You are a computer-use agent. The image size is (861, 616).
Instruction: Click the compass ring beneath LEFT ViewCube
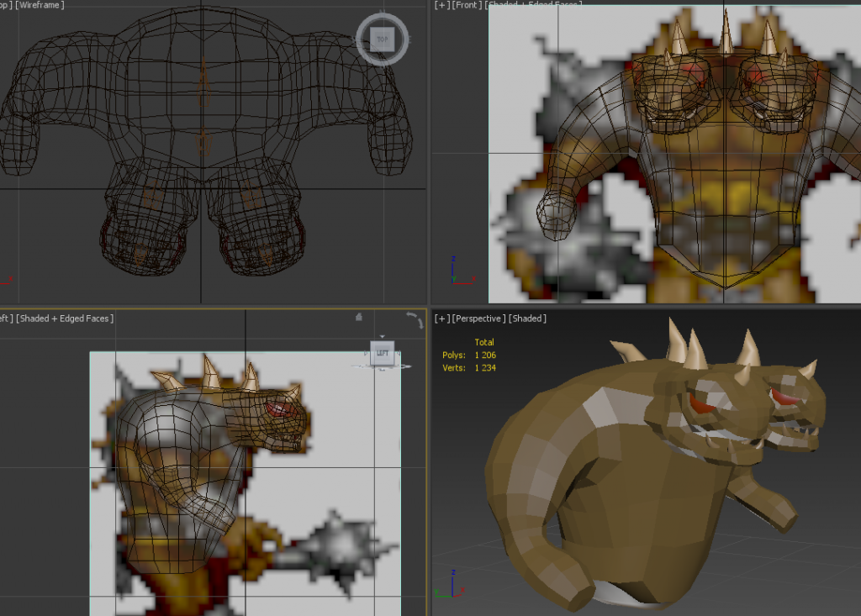[382, 367]
